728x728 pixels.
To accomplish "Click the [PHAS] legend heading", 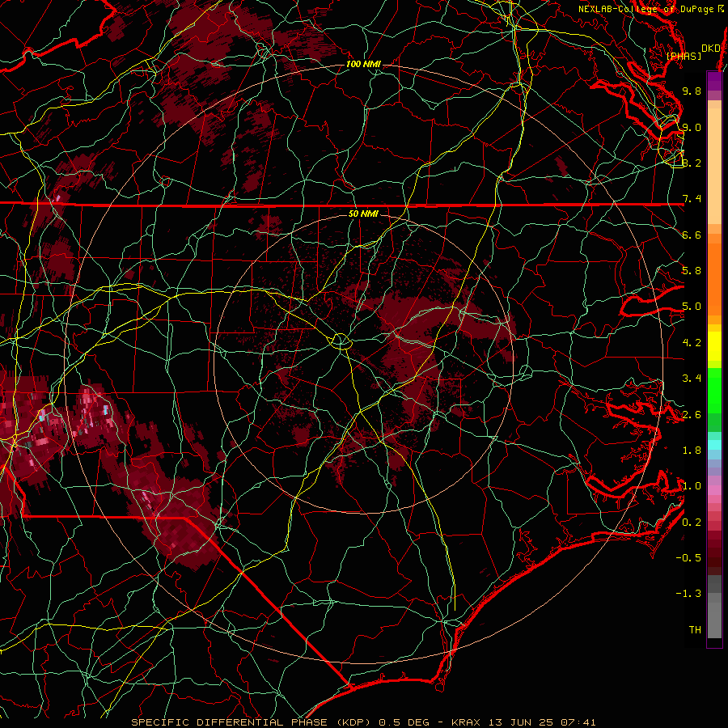I will (x=684, y=57).
